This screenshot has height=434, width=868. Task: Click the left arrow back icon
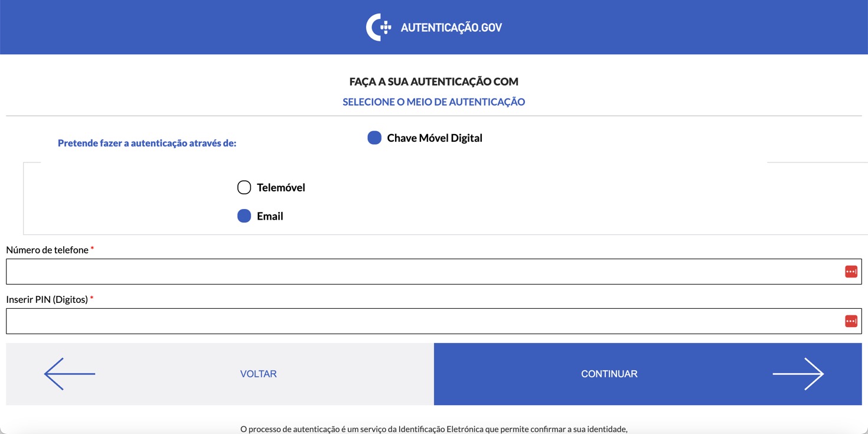[70, 374]
